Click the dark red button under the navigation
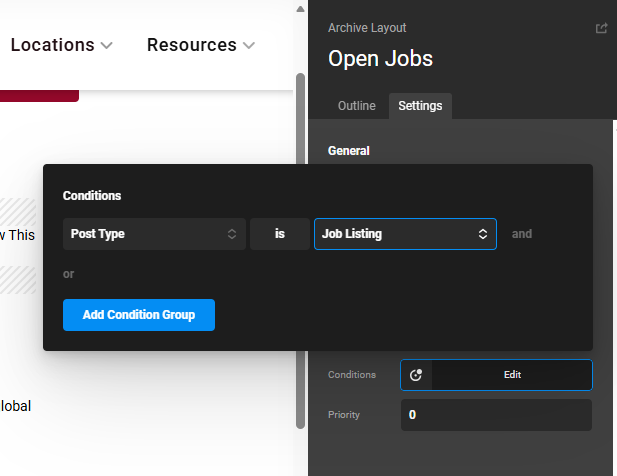 [38, 96]
